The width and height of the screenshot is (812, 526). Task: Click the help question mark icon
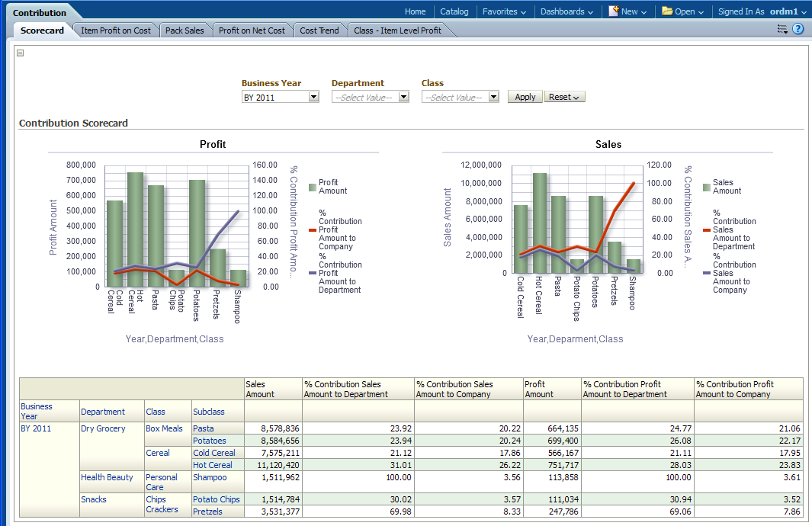click(x=798, y=29)
